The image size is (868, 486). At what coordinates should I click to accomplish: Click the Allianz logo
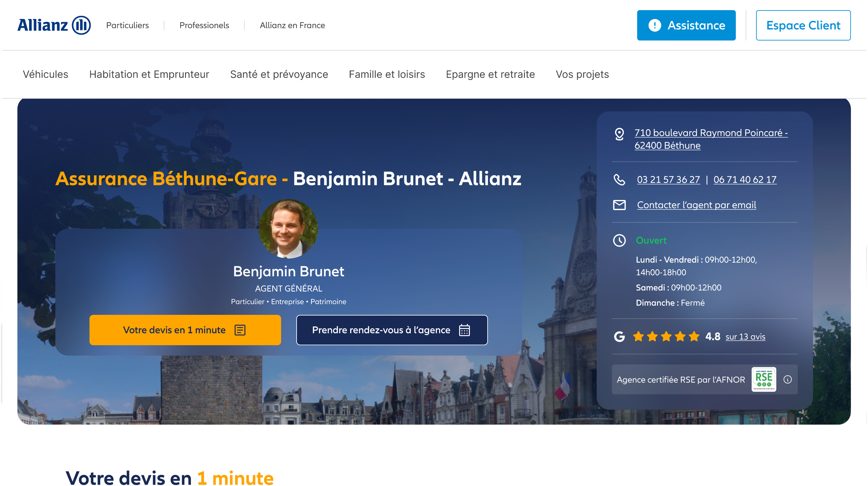coord(54,25)
